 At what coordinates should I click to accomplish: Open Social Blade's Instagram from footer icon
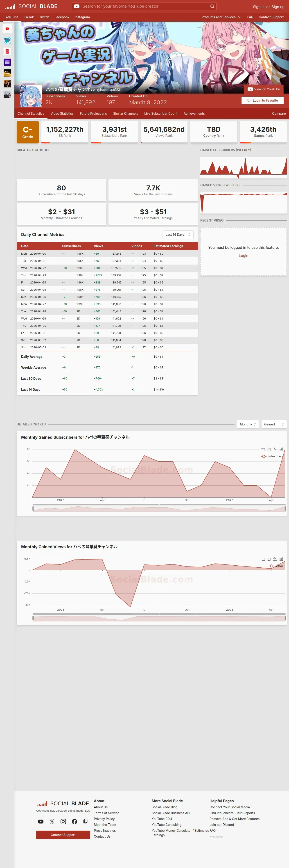coord(63,822)
